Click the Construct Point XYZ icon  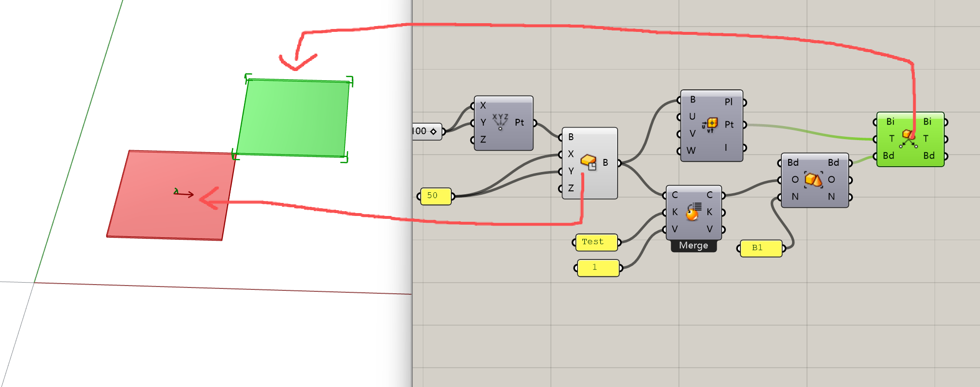[x=500, y=122]
